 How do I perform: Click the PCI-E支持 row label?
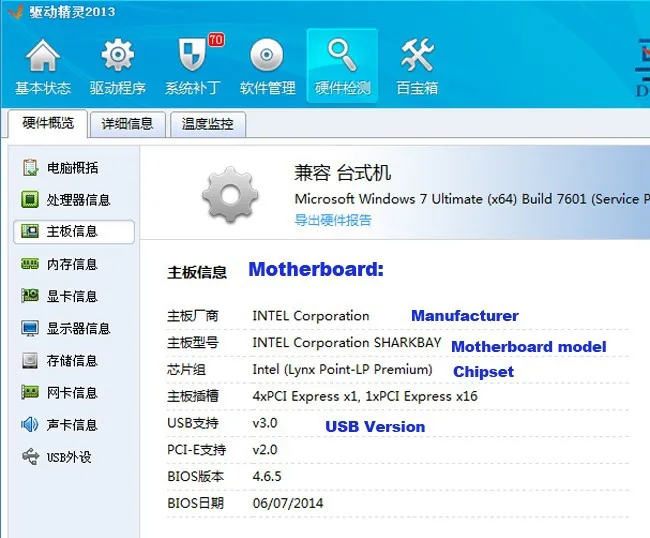196,450
